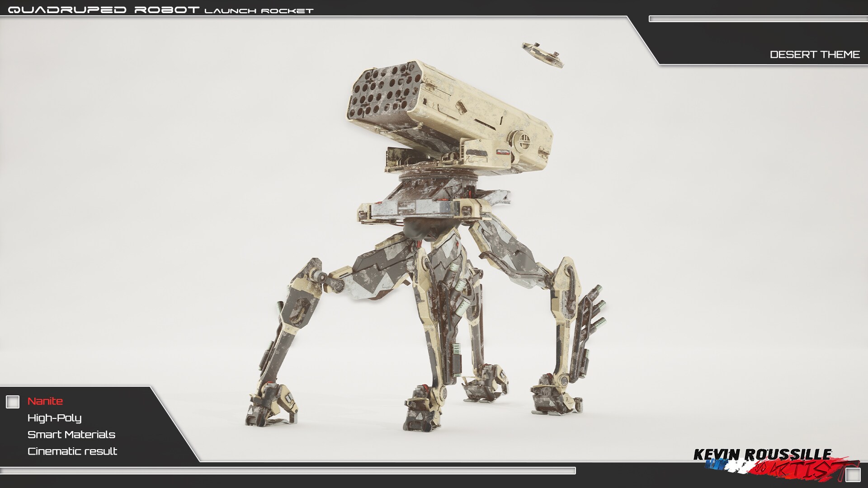The height and width of the screenshot is (488, 868).
Task: Click the square box in bottom-right corner
Action: click(853, 475)
